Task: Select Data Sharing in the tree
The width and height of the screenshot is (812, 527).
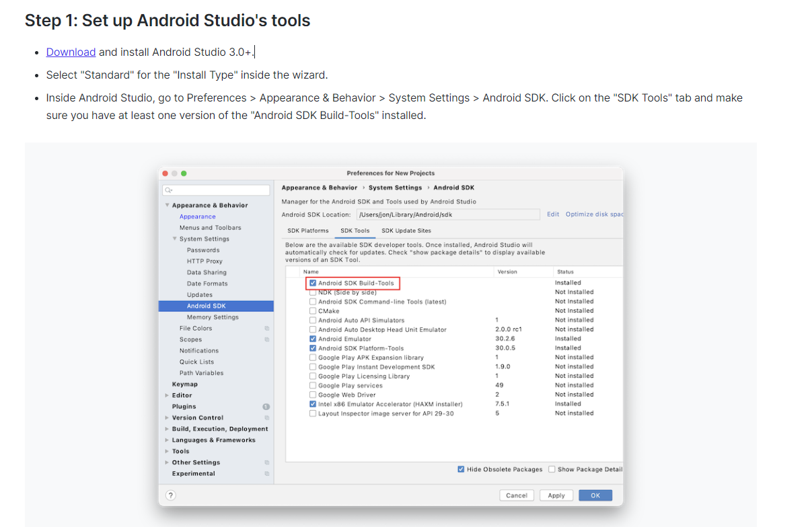Action: [x=207, y=272]
